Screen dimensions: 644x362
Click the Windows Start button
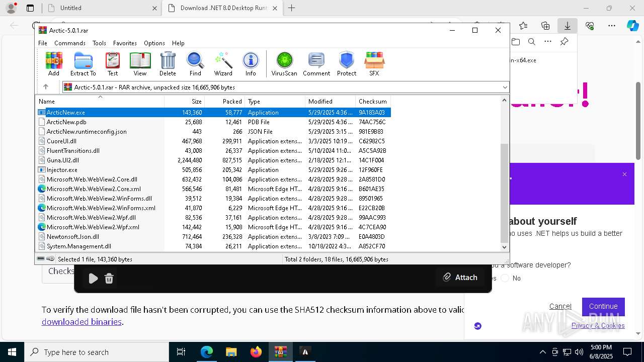(x=12, y=352)
